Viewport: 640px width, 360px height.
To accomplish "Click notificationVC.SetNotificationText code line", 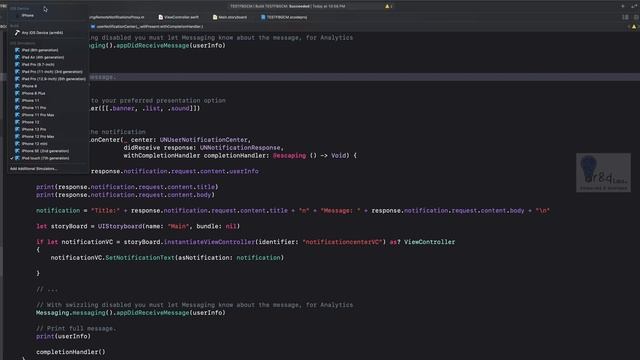I will click(x=167, y=258).
